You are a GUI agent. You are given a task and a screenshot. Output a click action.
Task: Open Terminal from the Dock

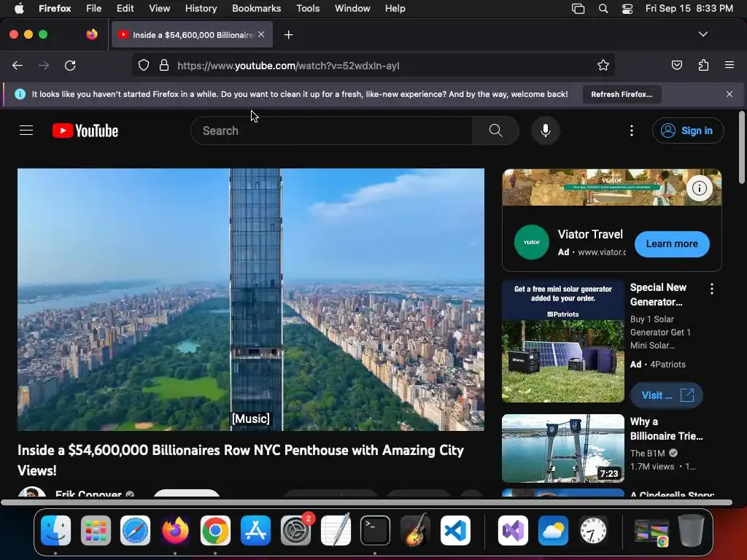click(x=376, y=531)
